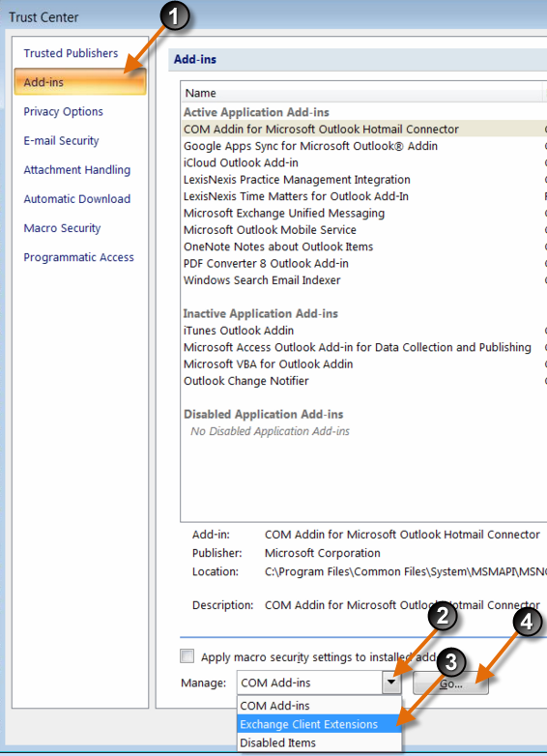The image size is (547, 756).
Task: Click the Go... button
Action: (x=450, y=683)
